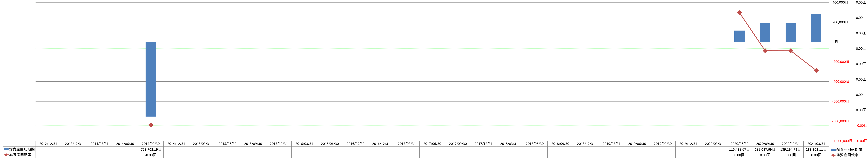This screenshot has height=158, width=868.
Task: Click the red diamond marker at 2014/09/30
Action: coord(151,125)
